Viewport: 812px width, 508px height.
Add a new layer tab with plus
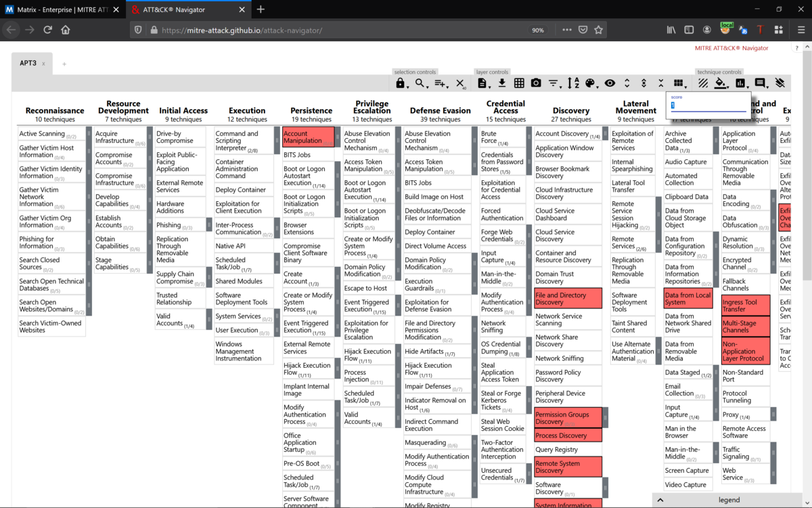[64, 64]
